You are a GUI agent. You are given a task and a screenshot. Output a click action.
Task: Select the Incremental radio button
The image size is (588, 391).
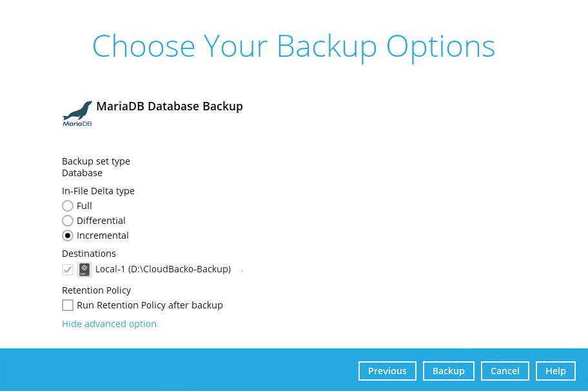coord(68,236)
